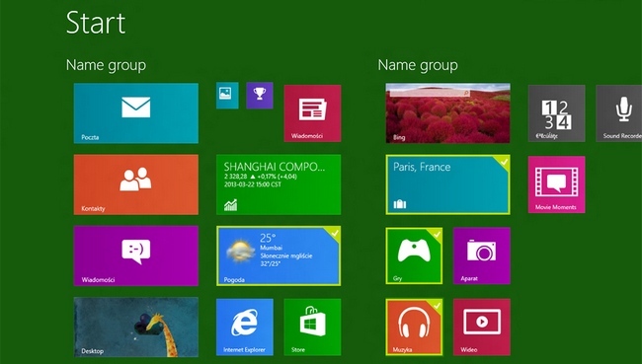Deselect the checked Pogoda weather tile
Viewport: 642px width, 364px height.
(x=279, y=255)
